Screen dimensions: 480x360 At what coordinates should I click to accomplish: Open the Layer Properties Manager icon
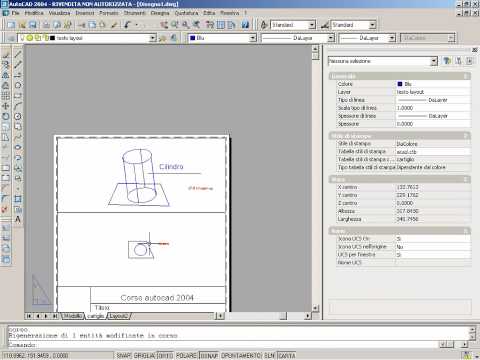[11, 38]
